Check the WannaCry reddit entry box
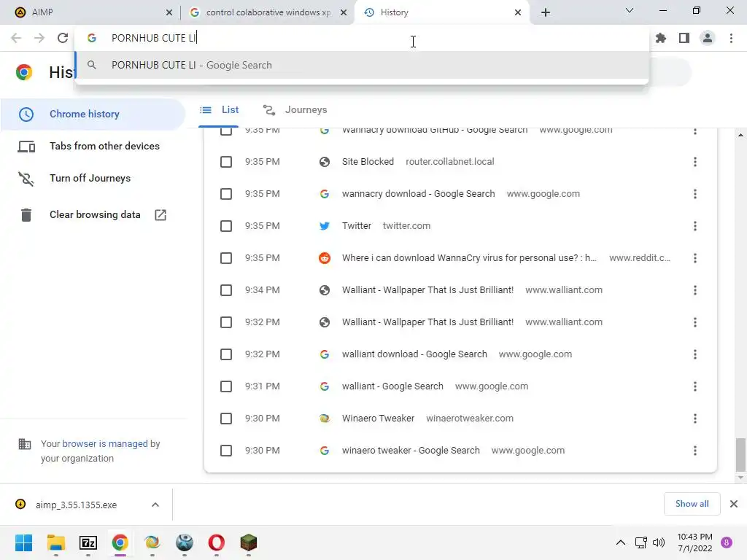 [226, 258]
